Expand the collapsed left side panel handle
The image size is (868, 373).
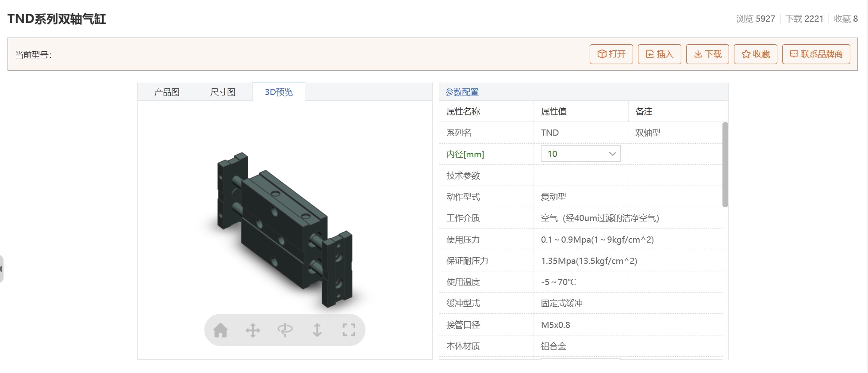pos(2,269)
